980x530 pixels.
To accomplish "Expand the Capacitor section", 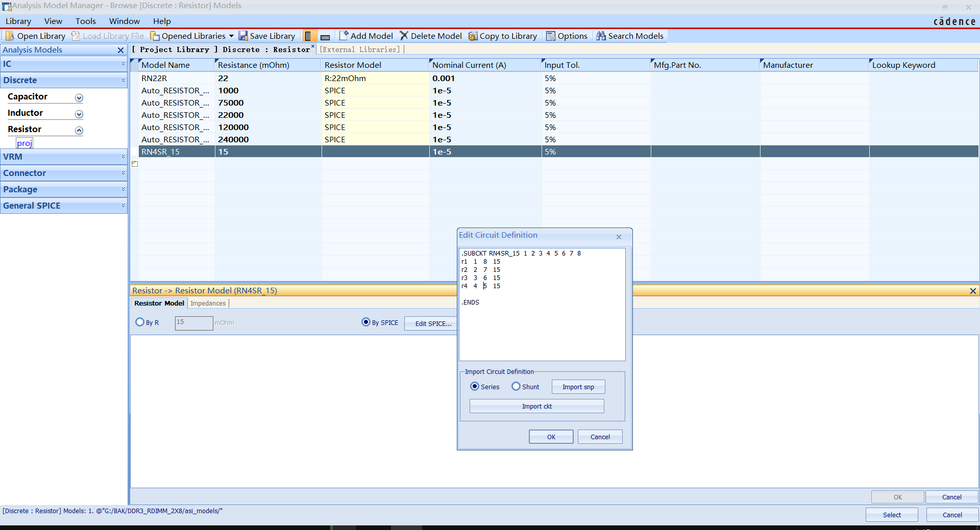I will coord(79,98).
